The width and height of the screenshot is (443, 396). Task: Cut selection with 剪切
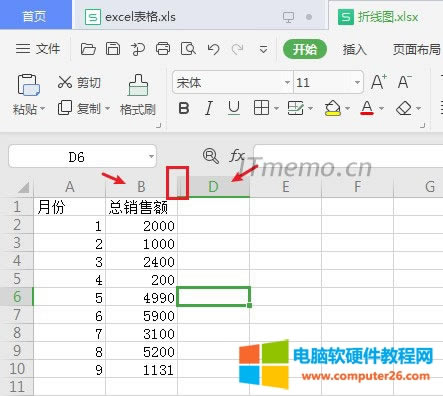tap(79, 82)
